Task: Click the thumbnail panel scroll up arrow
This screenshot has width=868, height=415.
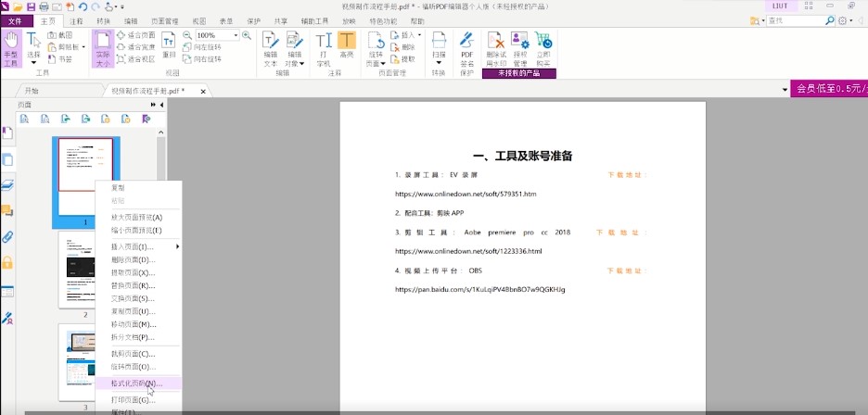Action: 161,132
